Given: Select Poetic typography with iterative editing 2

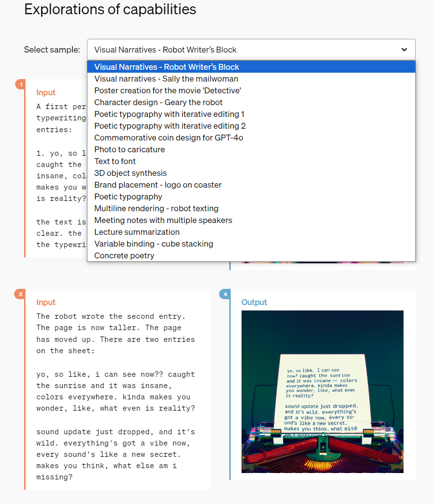Looking at the screenshot, I should click(251, 126).
